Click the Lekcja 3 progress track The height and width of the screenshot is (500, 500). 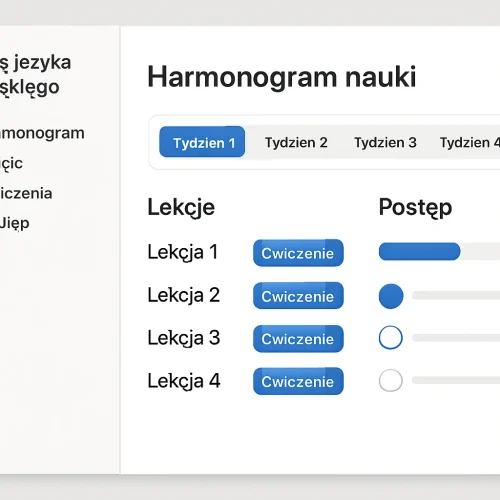[x=456, y=338]
